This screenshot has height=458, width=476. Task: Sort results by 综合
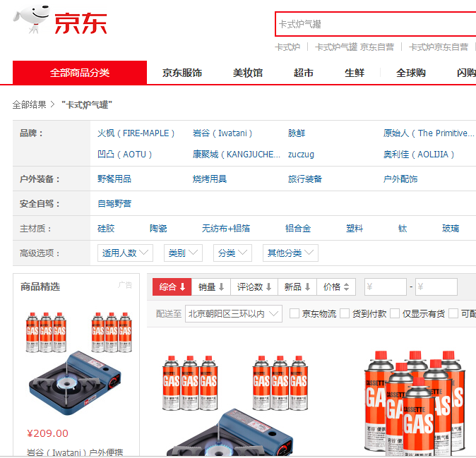(172, 287)
